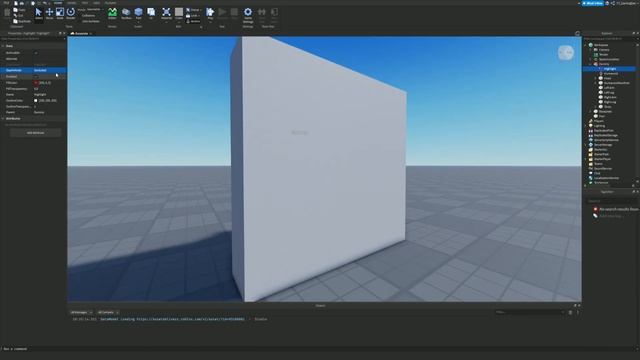Open the UI builder icon
Image resolution: width=640 pixels, height=360 pixels.
tap(151, 13)
